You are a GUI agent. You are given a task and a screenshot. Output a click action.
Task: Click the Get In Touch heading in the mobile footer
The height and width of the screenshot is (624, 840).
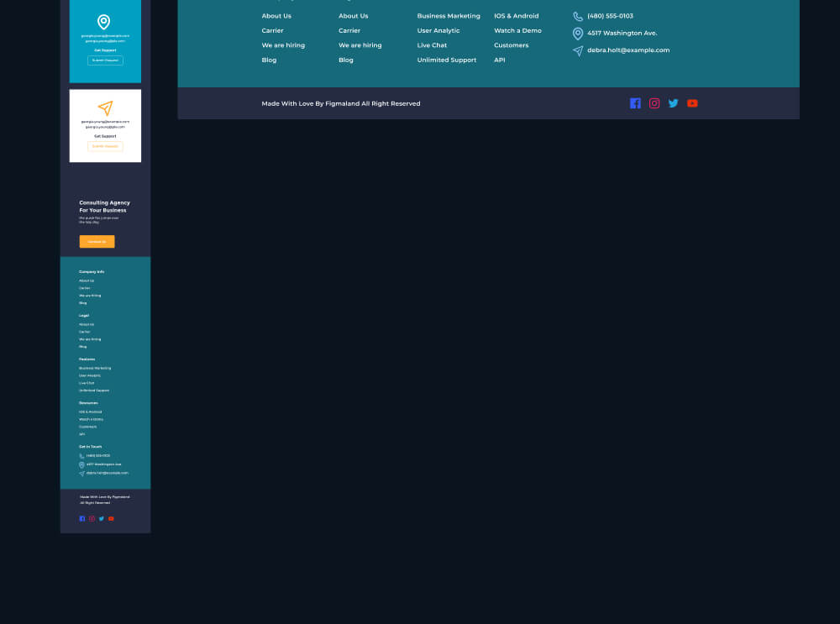(x=90, y=447)
